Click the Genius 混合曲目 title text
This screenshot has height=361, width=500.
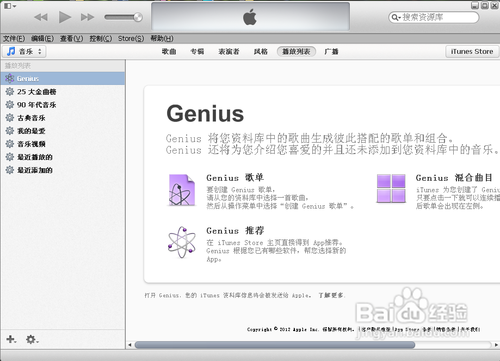(x=454, y=178)
